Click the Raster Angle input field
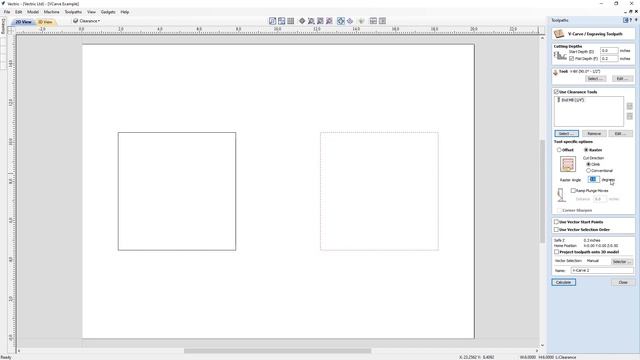Screen dimensions: 640x360 click(593, 180)
